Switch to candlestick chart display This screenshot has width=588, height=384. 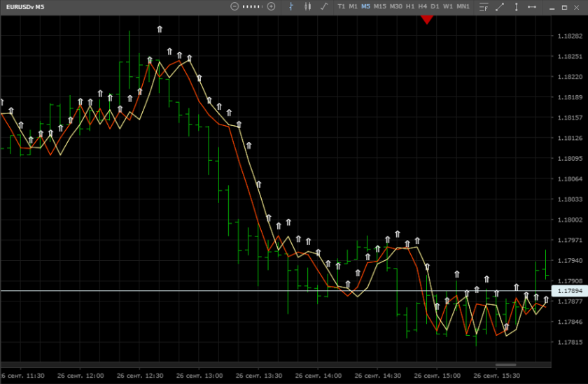pos(307,6)
